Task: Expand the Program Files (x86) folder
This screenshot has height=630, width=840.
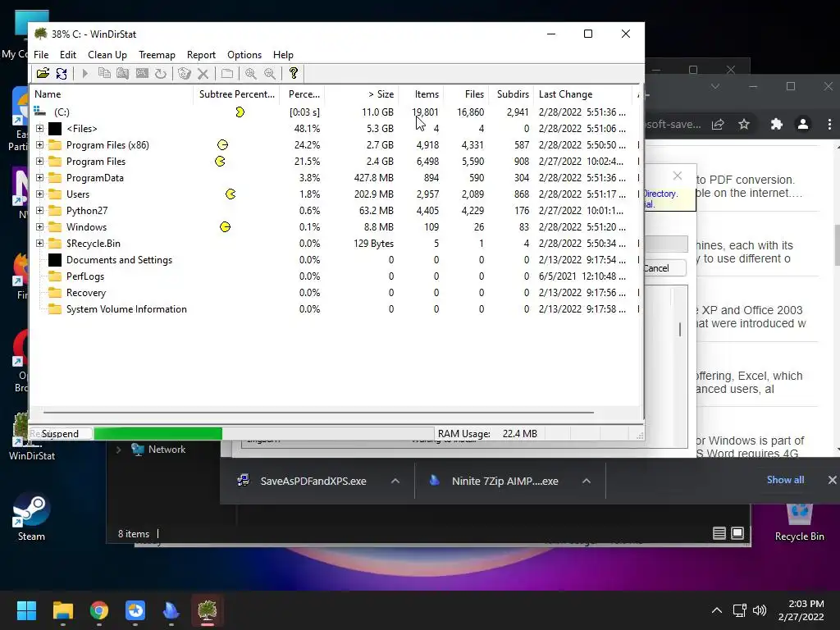Action: 39,144
